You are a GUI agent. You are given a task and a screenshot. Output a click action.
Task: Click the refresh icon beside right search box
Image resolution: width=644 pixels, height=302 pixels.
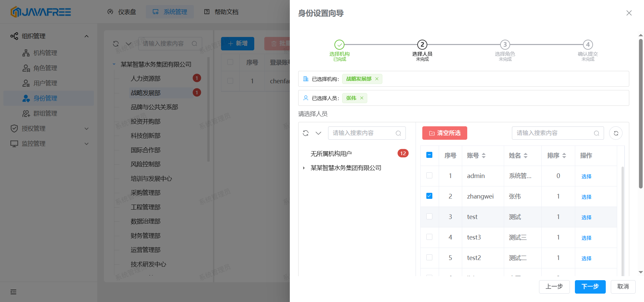[616, 133]
